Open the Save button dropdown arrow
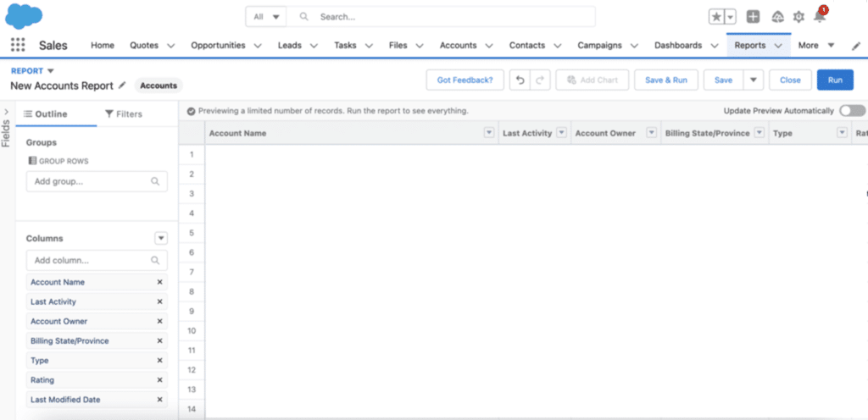This screenshot has width=868, height=420. point(754,80)
